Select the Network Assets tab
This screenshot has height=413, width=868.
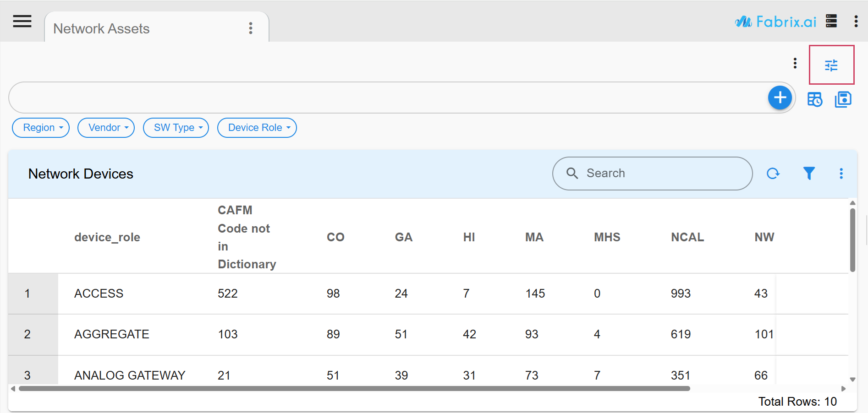(x=102, y=28)
